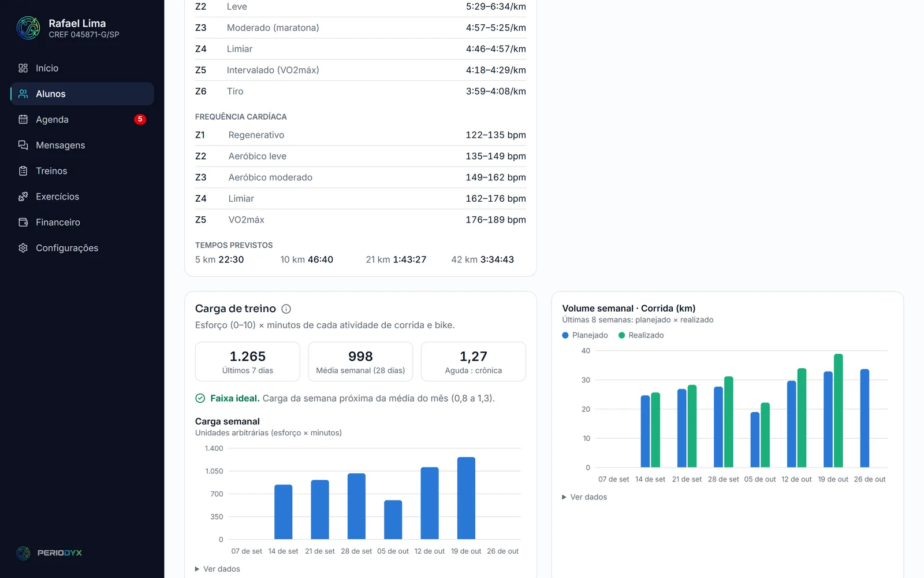Open the Configurações gear icon
Image resolution: width=924 pixels, height=578 pixels.
[x=23, y=248]
